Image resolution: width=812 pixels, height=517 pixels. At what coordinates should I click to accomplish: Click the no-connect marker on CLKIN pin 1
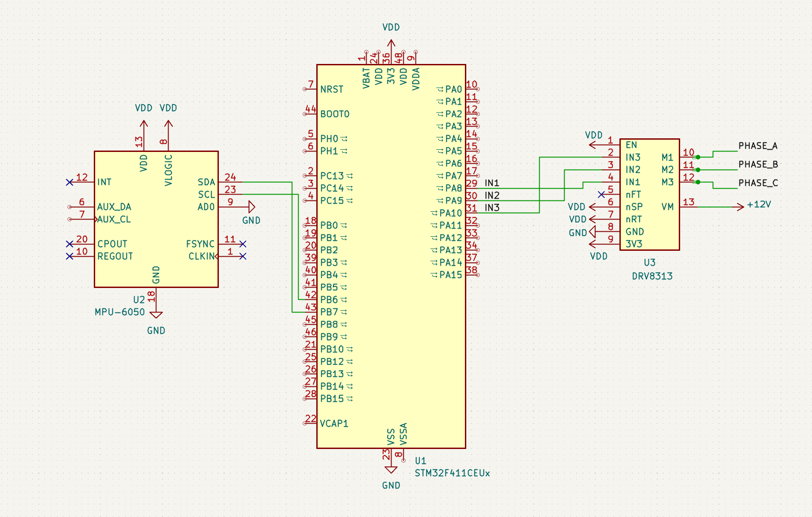(x=243, y=256)
